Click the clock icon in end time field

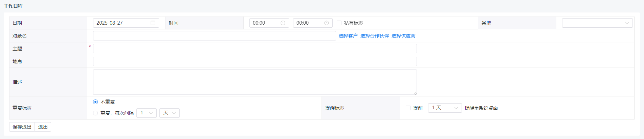327,23
